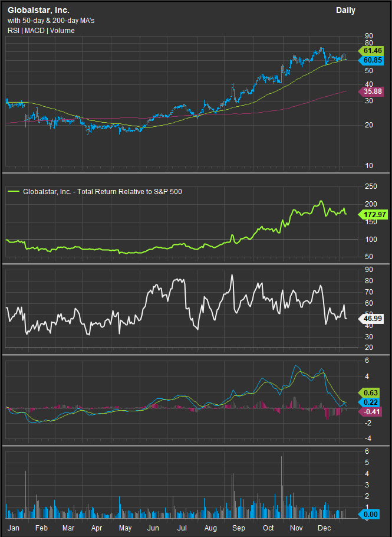Click the green 61.46 price tag
392x537 pixels.
point(373,51)
